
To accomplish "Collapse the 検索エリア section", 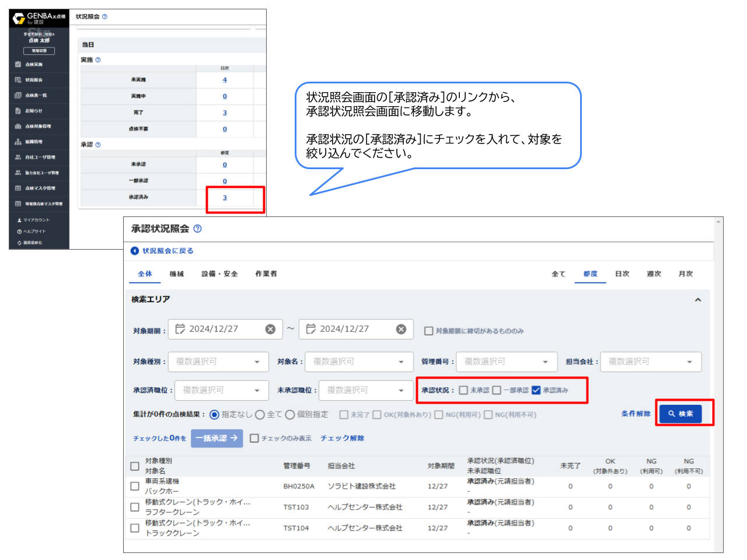I will pyautogui.click(x=698, y=299).
